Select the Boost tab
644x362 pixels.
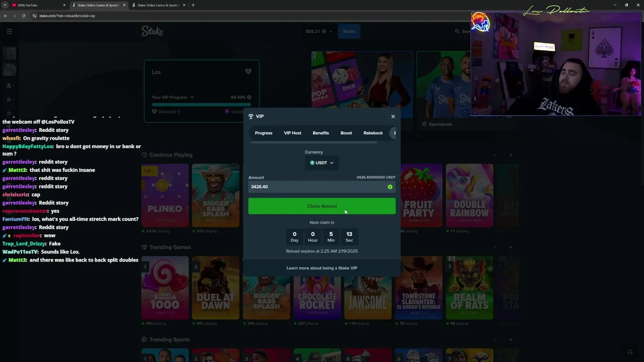(x=346, y=133)
